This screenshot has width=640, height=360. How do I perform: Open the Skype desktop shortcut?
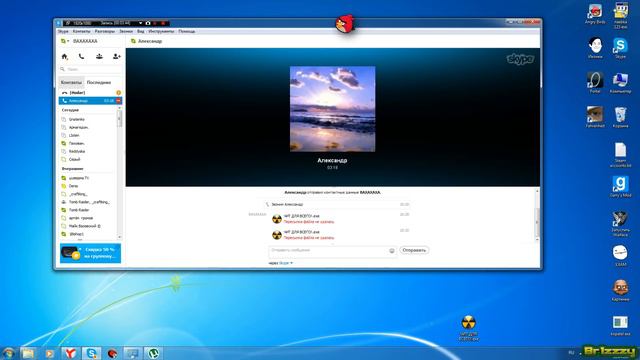point(620,48)
